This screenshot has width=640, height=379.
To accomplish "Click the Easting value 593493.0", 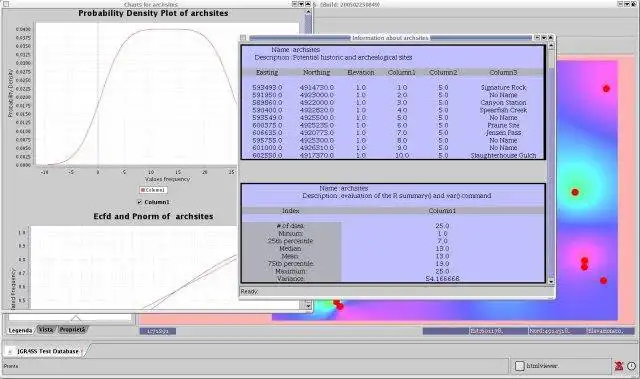I will pos(267,87).
